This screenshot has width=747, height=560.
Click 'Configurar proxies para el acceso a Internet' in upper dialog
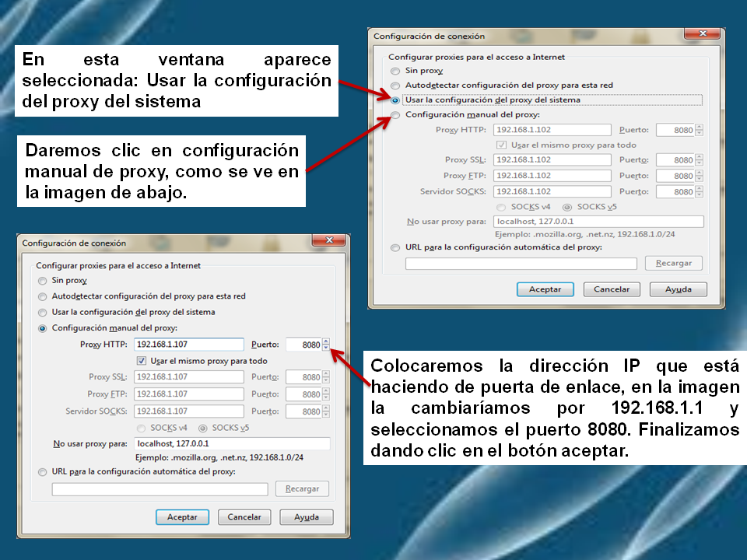coord(476,57)
